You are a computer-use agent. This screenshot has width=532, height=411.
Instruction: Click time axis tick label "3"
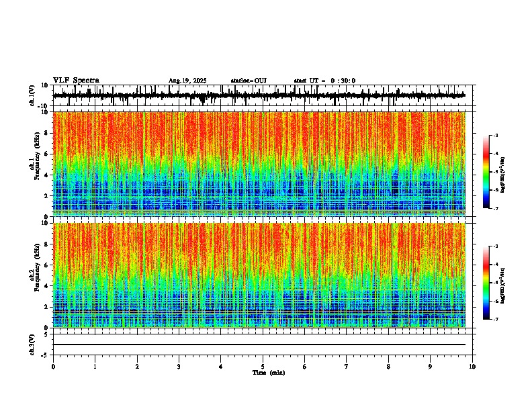(179, 367)
